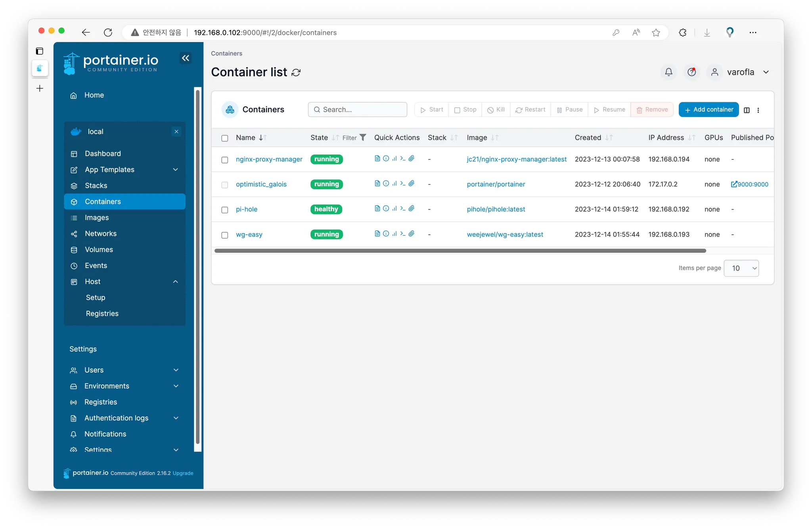The width and height of the screenshot is (812, 528).
Task: Go to Images in sidebar
Action: coord(97,218)
